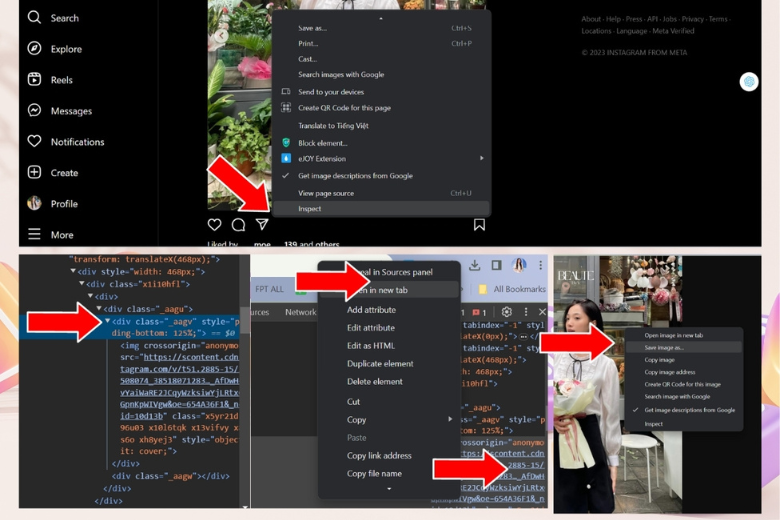The image size is (780, 520).
Task: Collapse the div class x1i10hfl node
Action: tap(82, 284)
